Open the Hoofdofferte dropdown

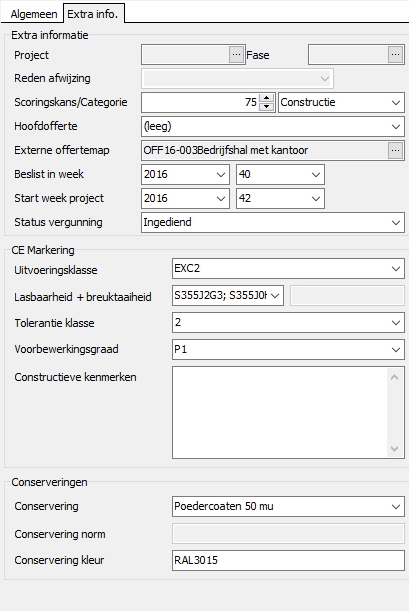tap(273, 127)
